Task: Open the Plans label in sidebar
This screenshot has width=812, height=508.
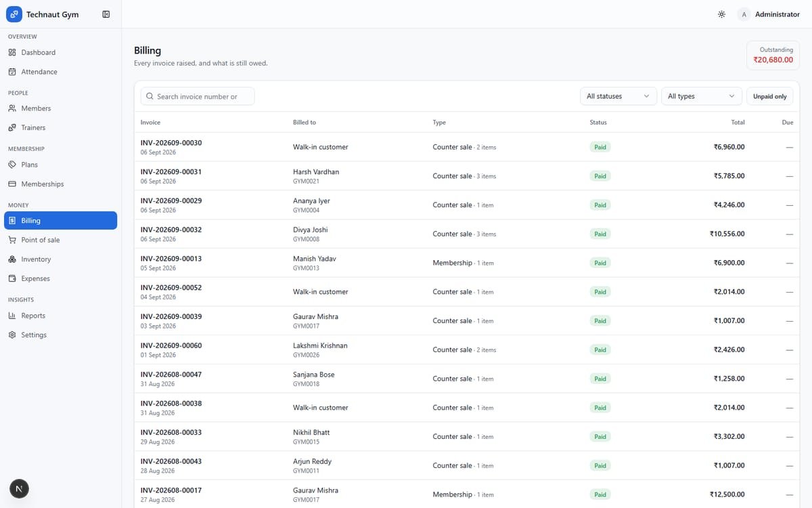Action: 29,165
